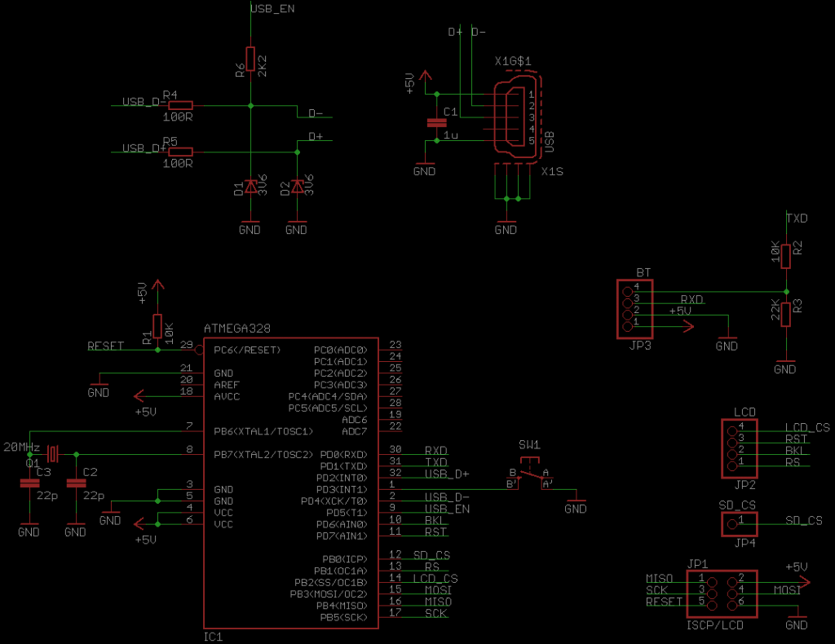The height and width of the screenshot is (644, 835).
Task: Select the C1 1u capacitor
Action: 436,123
